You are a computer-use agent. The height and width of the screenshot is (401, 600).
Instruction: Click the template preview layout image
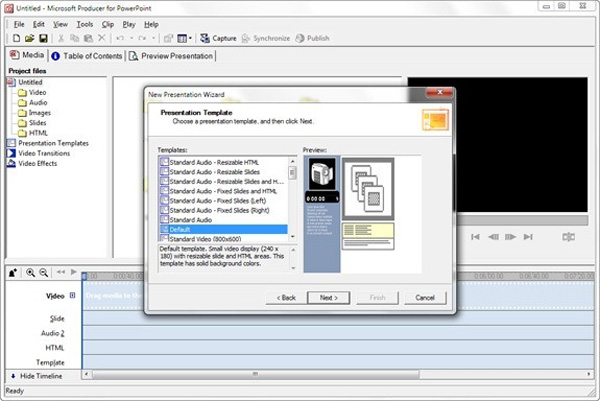(x=362, y=214)
